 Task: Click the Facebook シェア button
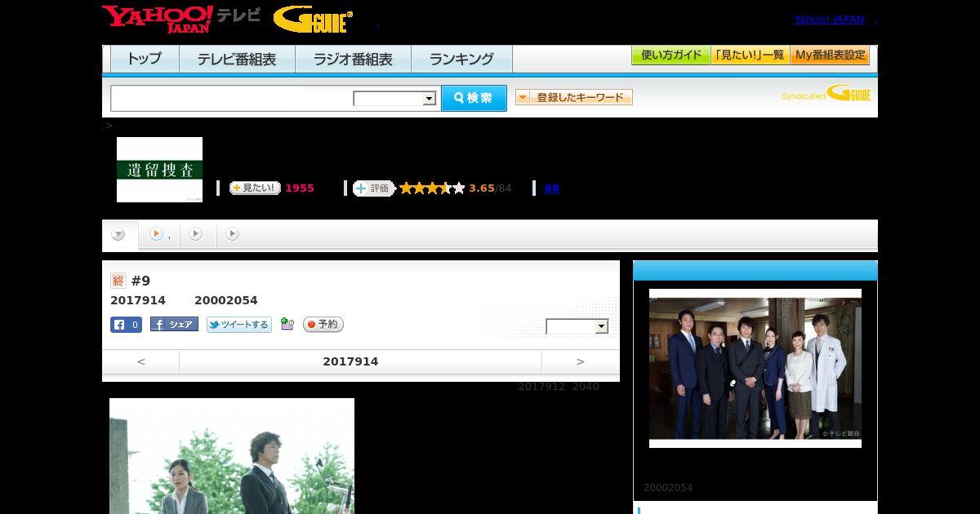174,324
